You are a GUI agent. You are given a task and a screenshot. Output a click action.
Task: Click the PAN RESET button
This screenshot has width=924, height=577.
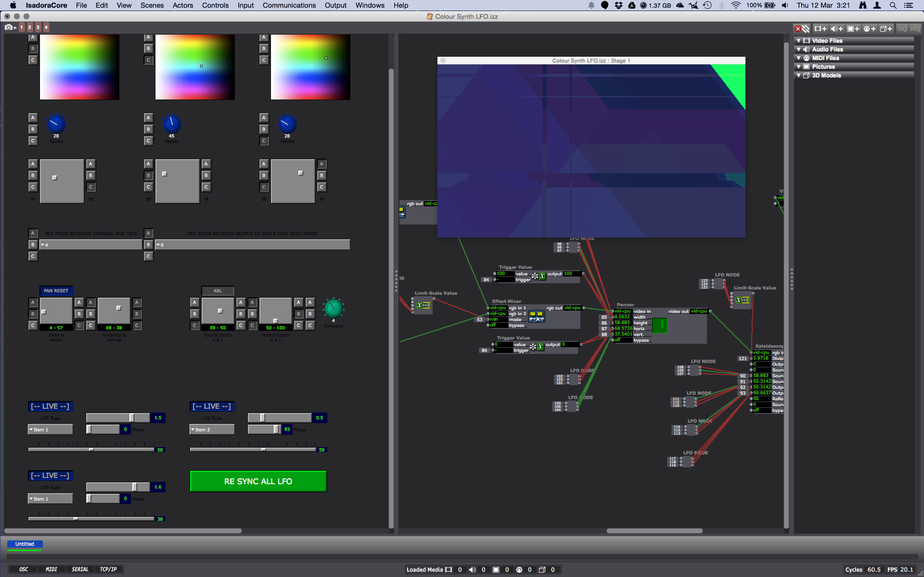[56, 290]
